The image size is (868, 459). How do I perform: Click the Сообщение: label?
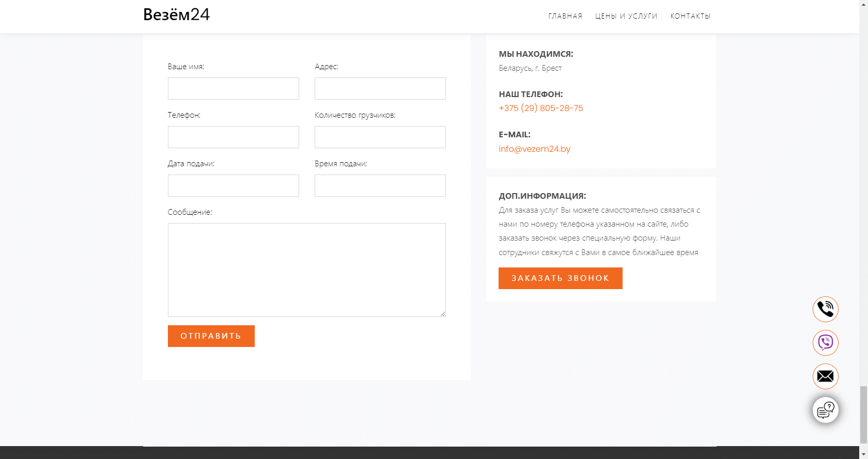190,212
